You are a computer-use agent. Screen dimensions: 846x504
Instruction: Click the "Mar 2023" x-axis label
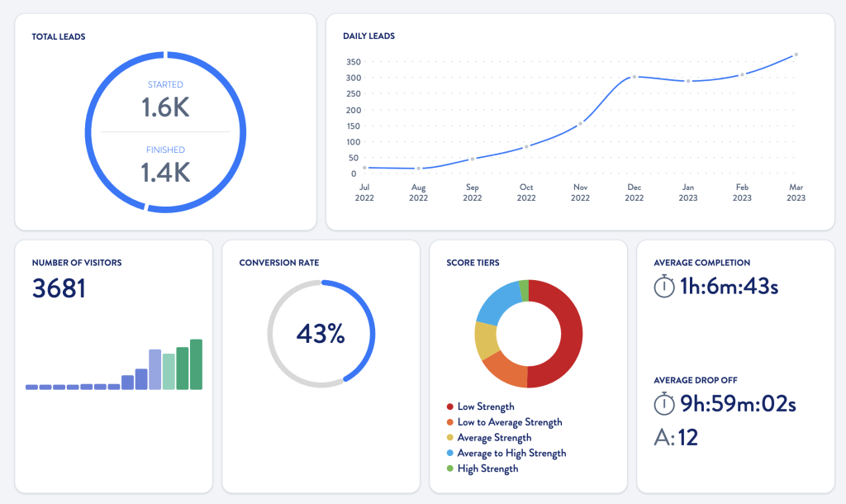(x=796, y=193)
